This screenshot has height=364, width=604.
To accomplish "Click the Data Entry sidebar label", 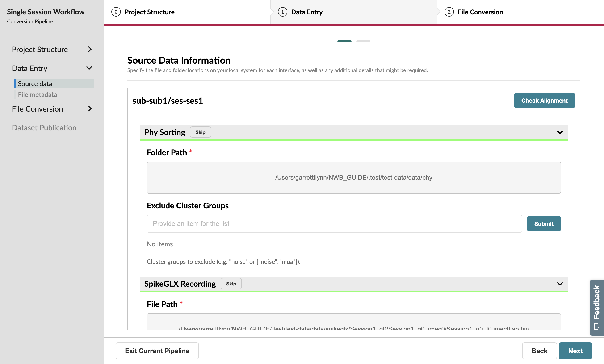I will (30, 68).
